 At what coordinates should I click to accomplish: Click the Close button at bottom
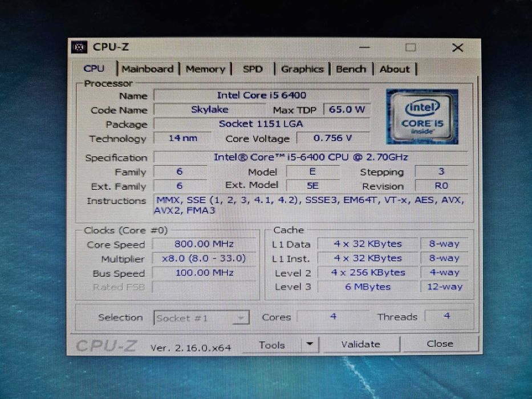[x=440, y=344]
